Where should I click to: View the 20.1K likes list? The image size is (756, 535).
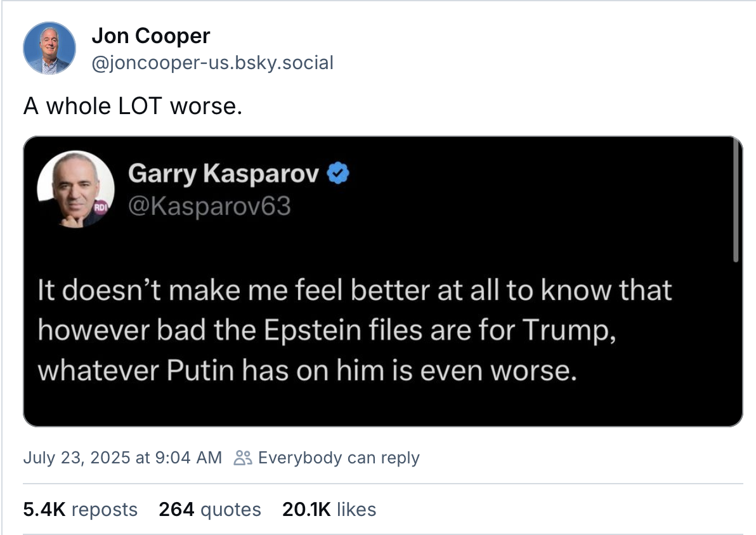[329, 510]
